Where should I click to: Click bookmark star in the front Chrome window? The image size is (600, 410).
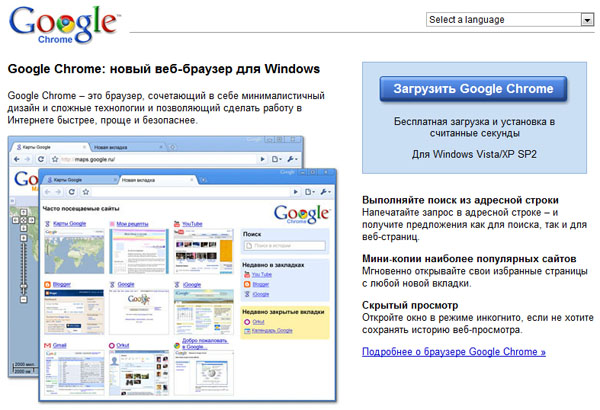pyautogui.click(x=86, y=192)
